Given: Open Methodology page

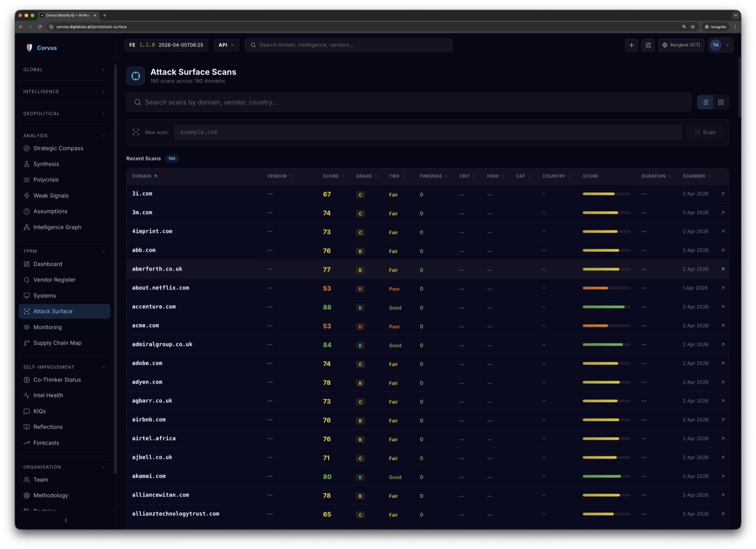Looking at the screenshot, I should pyautogui.click(x=51, y=496).
